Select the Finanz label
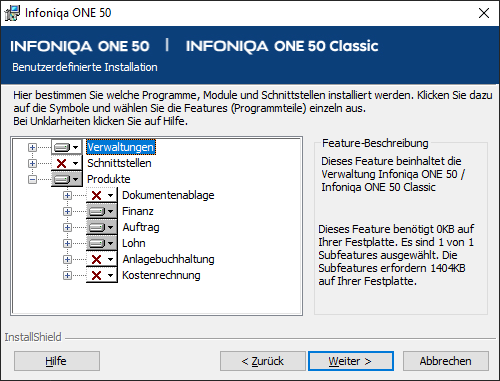Viewport: 500px width, 381px height. 138,211
